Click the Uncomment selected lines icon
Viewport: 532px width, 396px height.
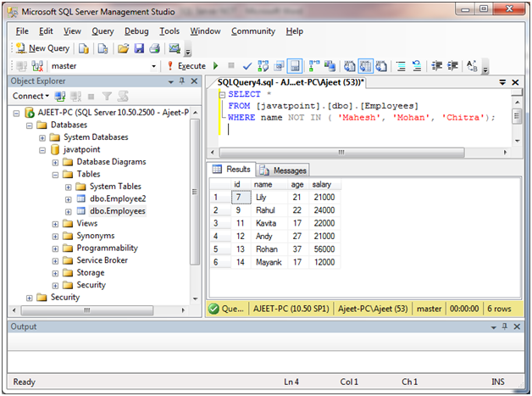point(417,66)
